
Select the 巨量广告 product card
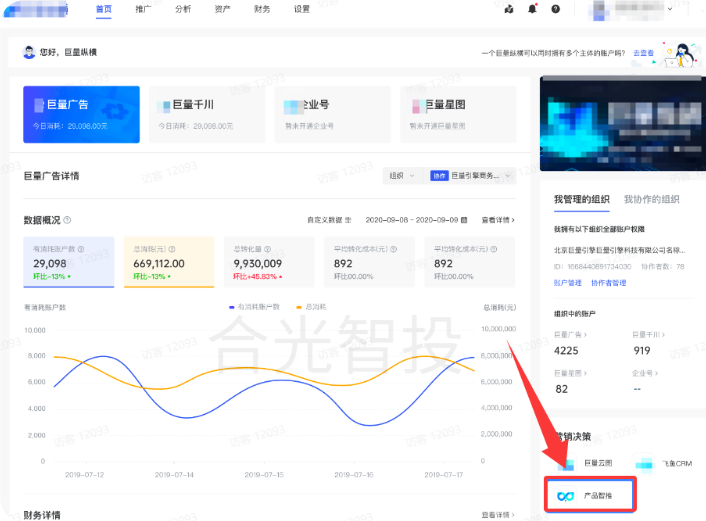click(x=81, y=114)
